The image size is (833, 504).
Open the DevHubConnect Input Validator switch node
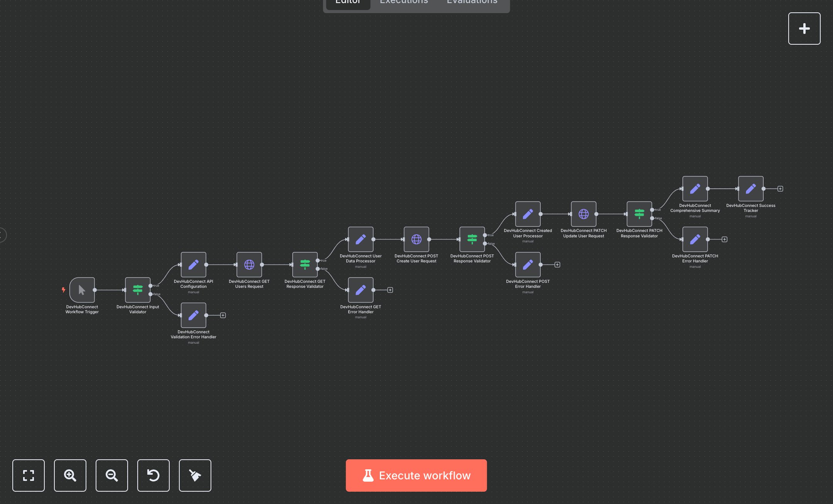pyautogui.click(x=138, y=290)
